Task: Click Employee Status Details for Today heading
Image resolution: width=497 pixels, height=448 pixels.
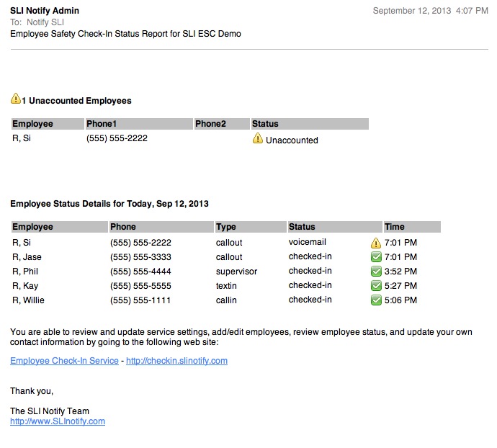Action: [109, 204]
